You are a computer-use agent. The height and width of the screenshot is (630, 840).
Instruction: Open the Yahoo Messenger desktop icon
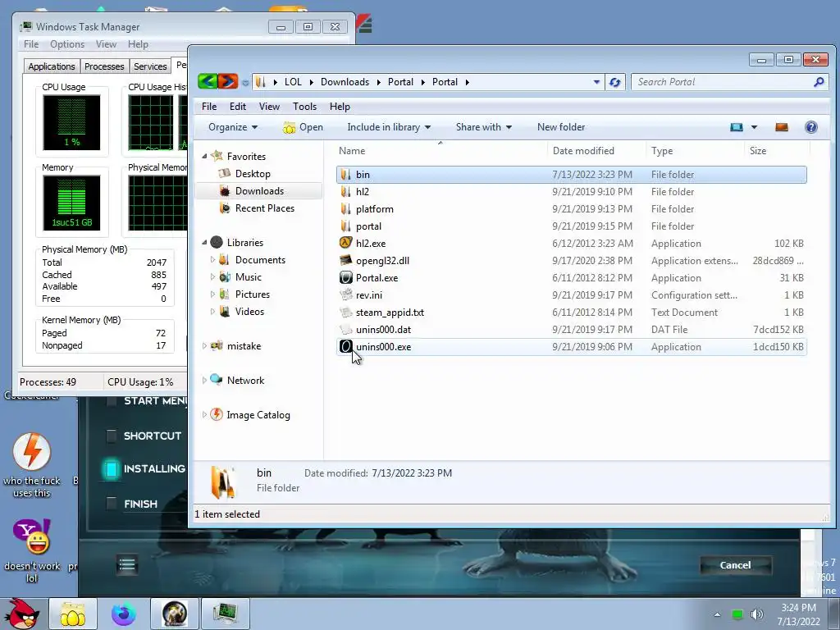pyautogui.click(x=32, y=536)
